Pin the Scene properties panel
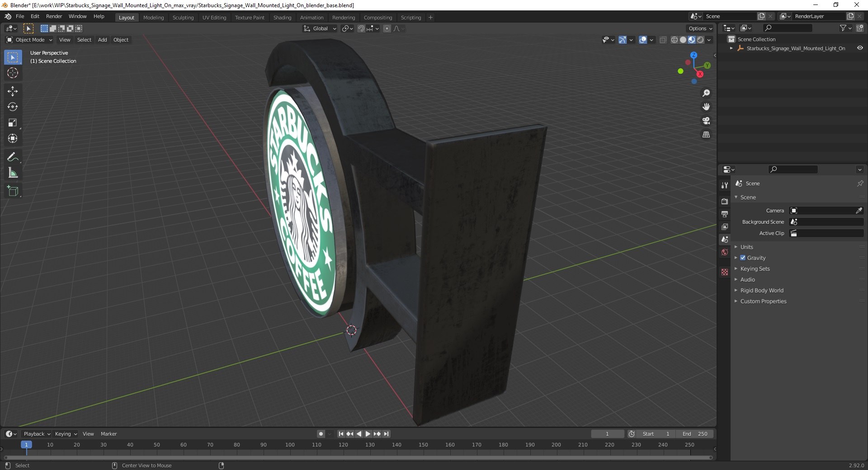The width and height of the screenshot is (868, 470). [860, 183]
